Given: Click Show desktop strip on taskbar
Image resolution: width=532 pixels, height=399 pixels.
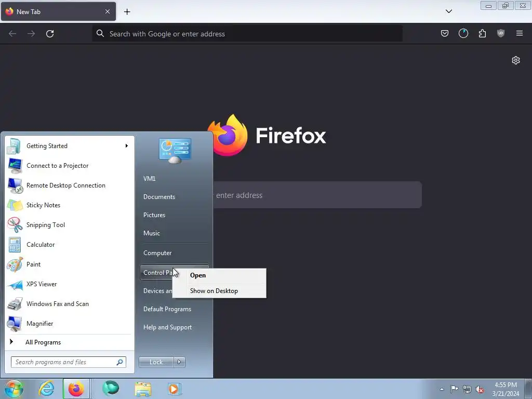Looking at the screenshot, I should coord(528,389).
